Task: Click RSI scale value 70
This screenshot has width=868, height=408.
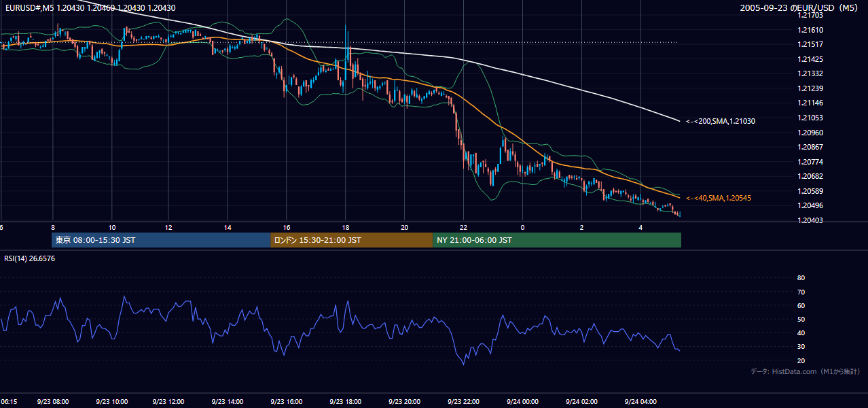Action: tap(801, 292)
